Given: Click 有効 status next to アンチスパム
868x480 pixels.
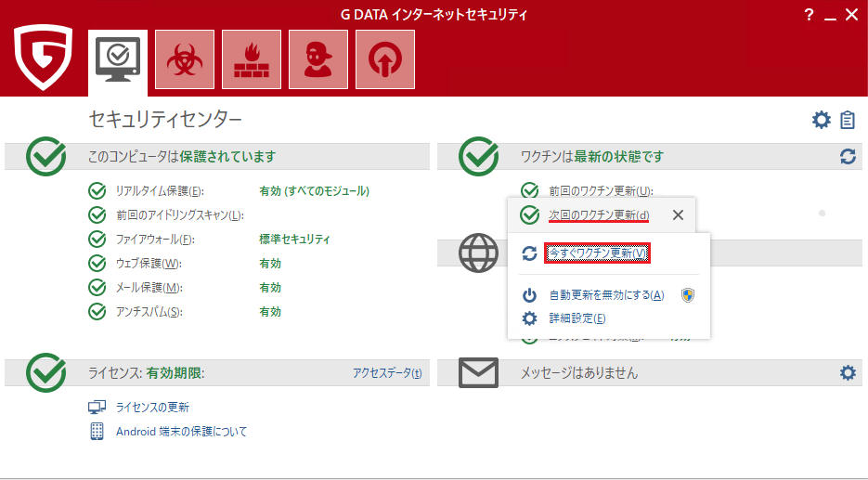Looking at the screenshot, I should pyautogui.click(x=270, y=312).
